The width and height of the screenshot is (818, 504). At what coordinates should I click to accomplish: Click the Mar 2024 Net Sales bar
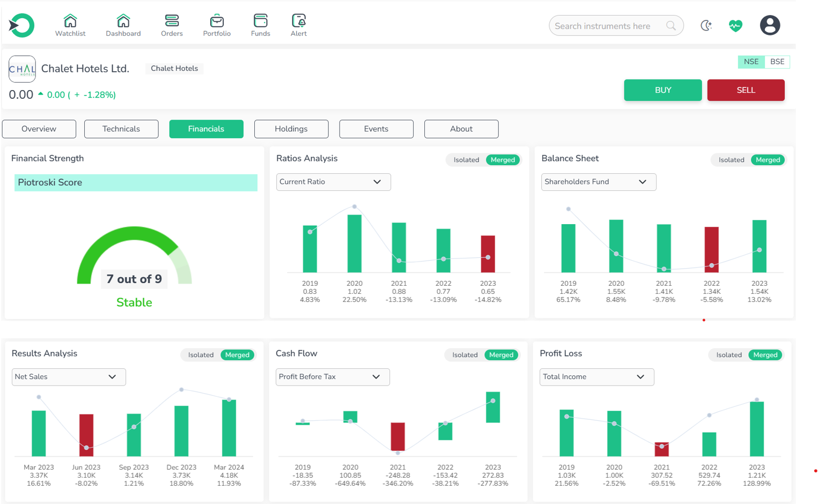pyautogui.click(x=229, y=428)
